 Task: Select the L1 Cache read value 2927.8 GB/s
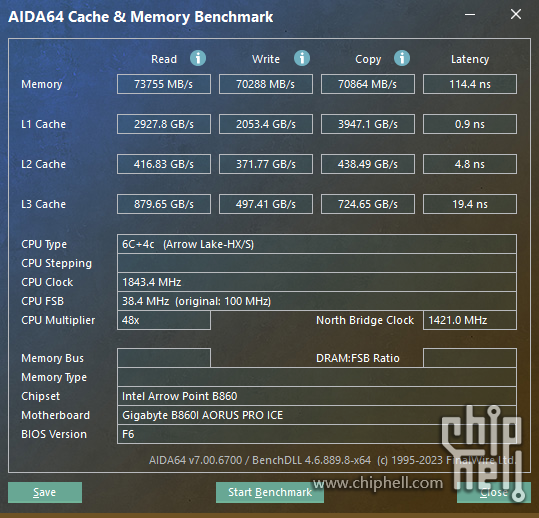click(164, 124)
